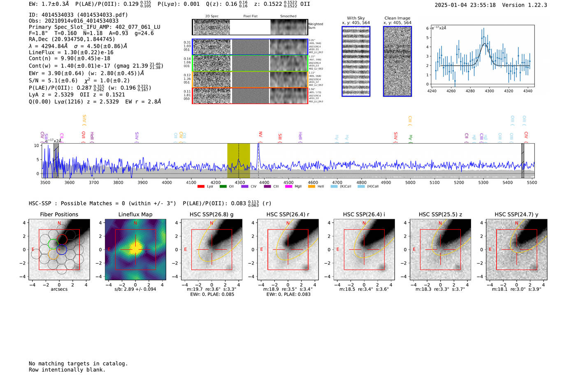Open the Fiber Positions cutout image
This screenshot has width=576, height=392.
tap(59, 250)
